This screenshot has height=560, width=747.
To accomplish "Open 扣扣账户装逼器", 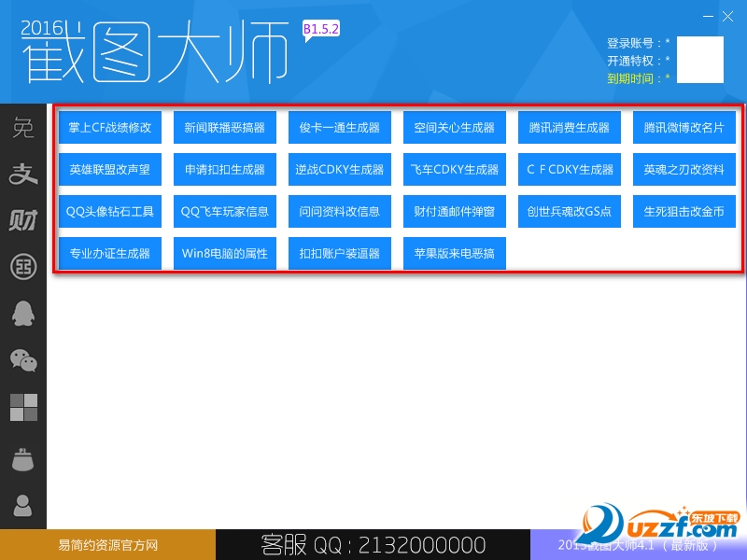I will 340,253.
